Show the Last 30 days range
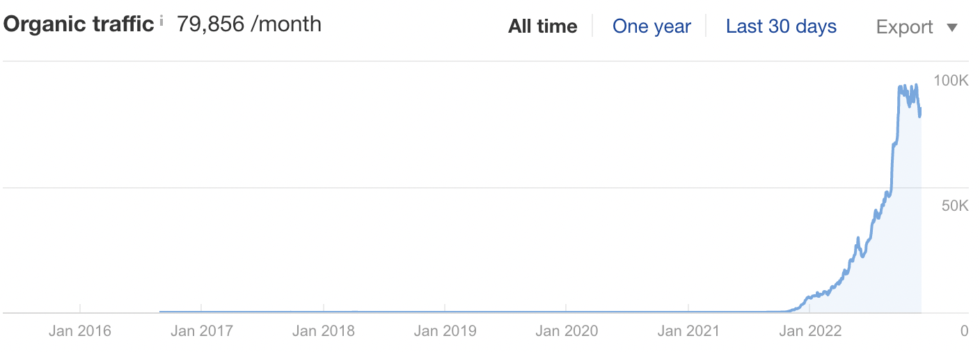Image resolution: width=980 pixels, height=352 pixels. tap(781, 27)
